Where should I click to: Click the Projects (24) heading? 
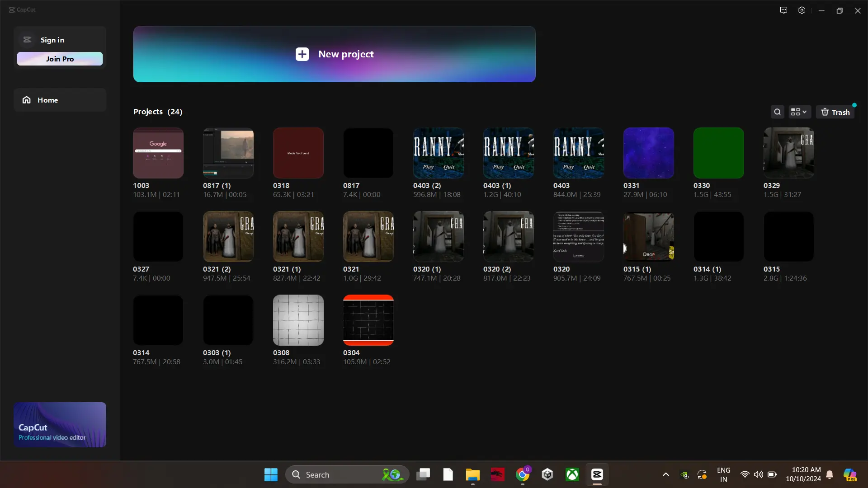(x=158, y=112)
